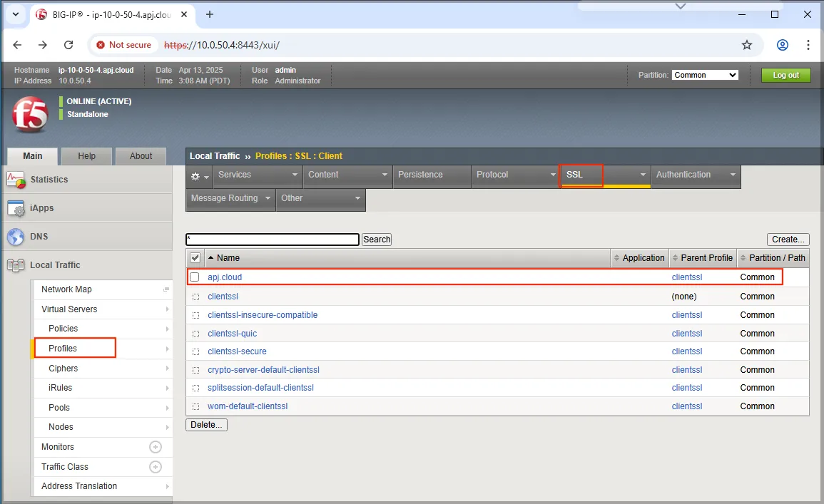Viewport: 824px width, 504px height.
Task: Click the Local Traffic sidebar icon
Action: coord(16,265)
